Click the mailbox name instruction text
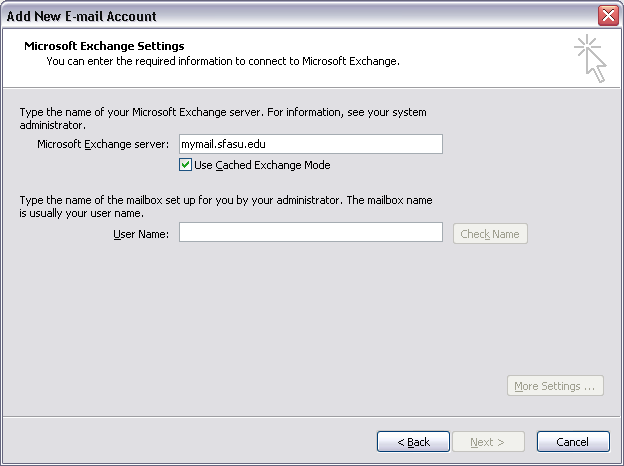The width and height of the screenshot is (624, 466). click(226, 207)
